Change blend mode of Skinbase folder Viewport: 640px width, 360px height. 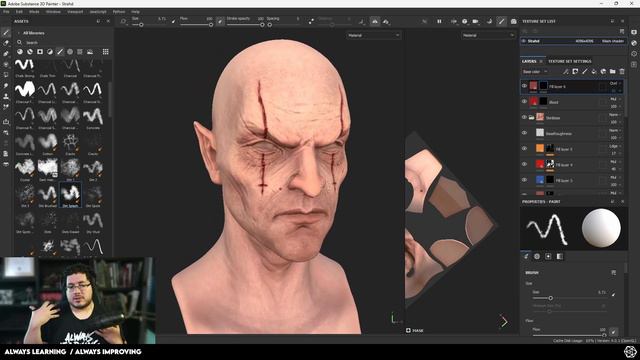point(615,115)
